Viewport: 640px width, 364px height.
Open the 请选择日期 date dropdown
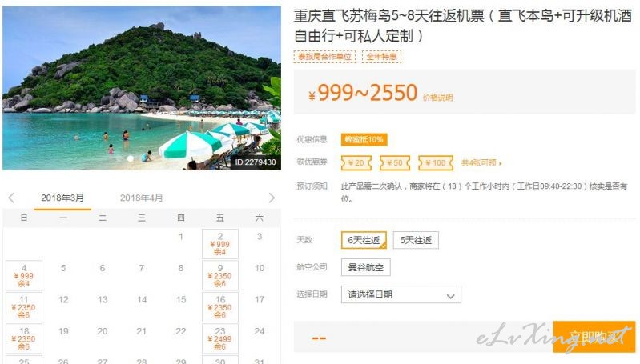click(401, 294)
